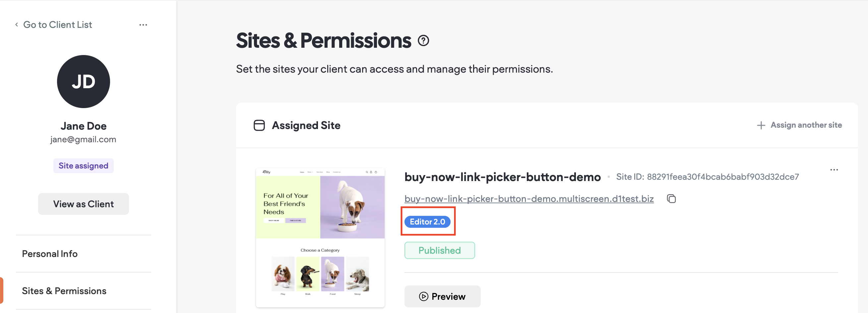The width and height of the screenshot is (868, 313).
Task: Click the Preview button
Action: 442,296
